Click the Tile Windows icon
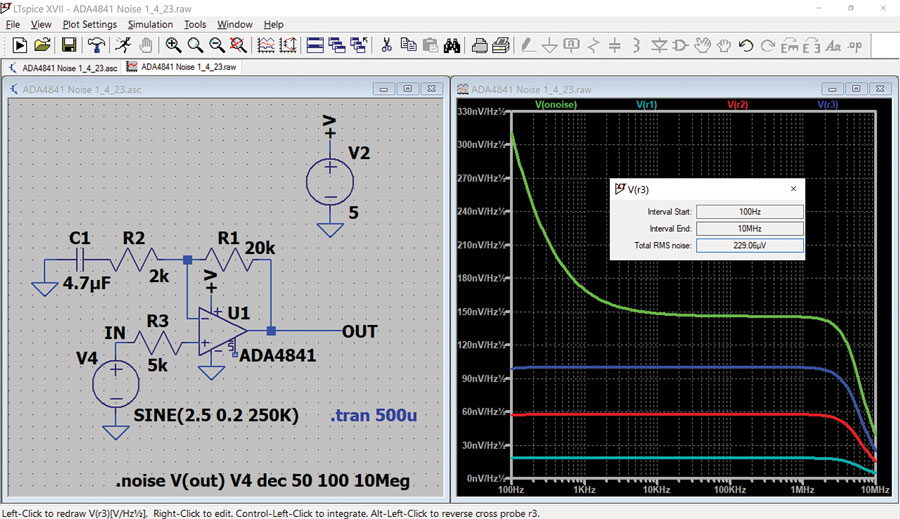Viewport: 900px width, 519px height. point(314,45)
